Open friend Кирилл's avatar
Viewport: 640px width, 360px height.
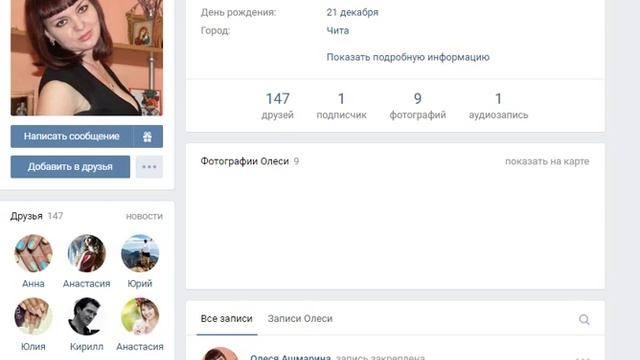point(87,316)
